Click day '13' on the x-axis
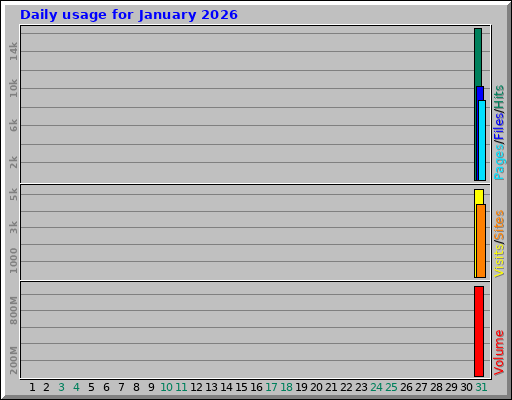Viewport: 512px width, 400px height. point(211,387)
